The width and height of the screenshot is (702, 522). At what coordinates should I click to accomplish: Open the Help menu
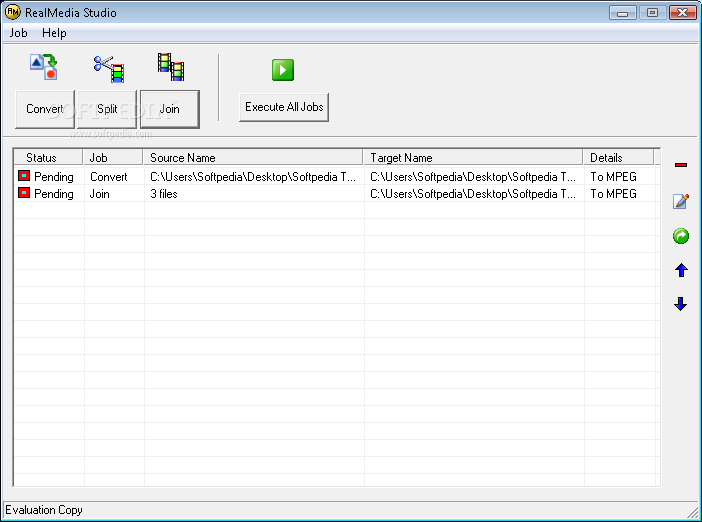point(54,33)
